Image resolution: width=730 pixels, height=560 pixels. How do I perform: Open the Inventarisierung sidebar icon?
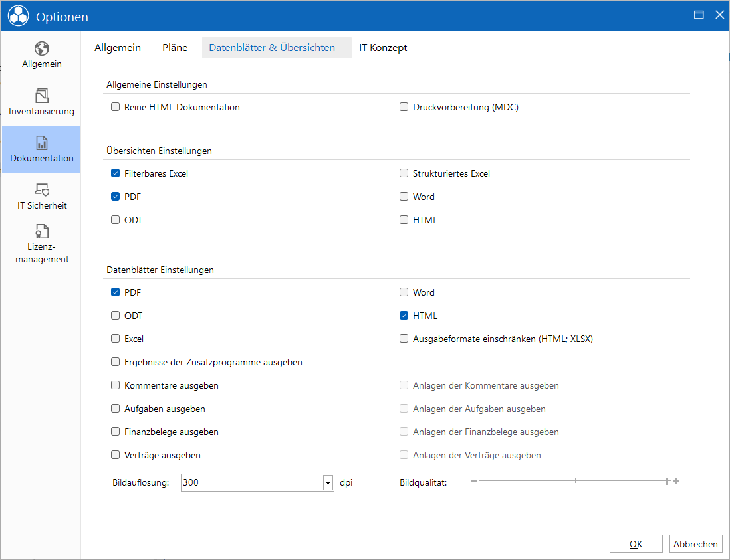(x=41, y=96)
